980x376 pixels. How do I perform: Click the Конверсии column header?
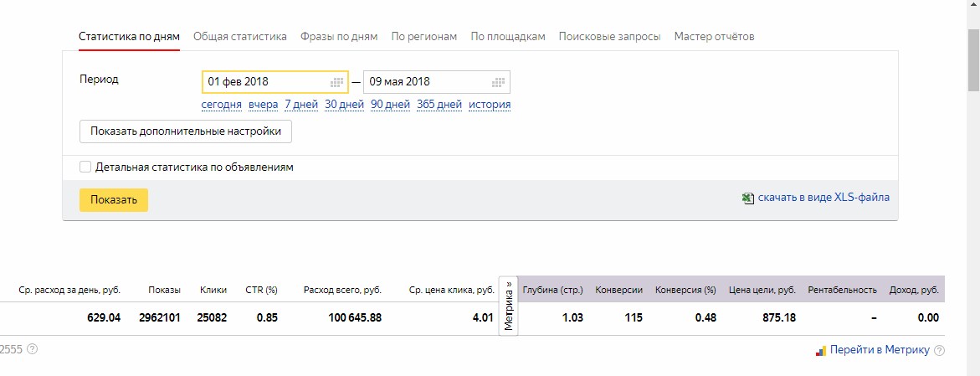click(x=618, y=291)
